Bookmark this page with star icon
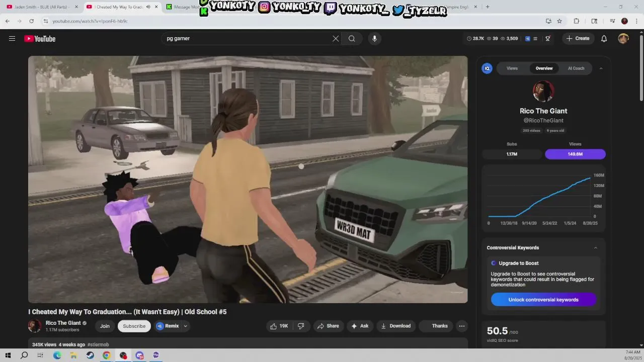 (x=559, y=21)
